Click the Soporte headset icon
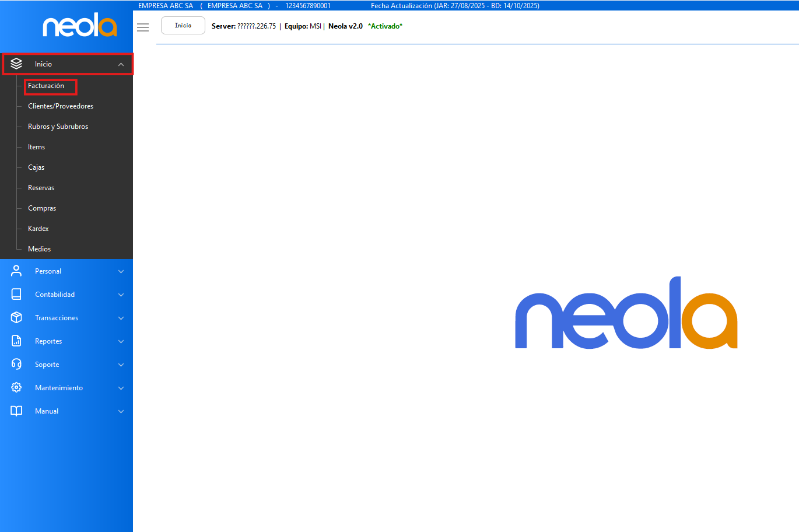Viewport: 799px width, 532px height. (16, 364)
